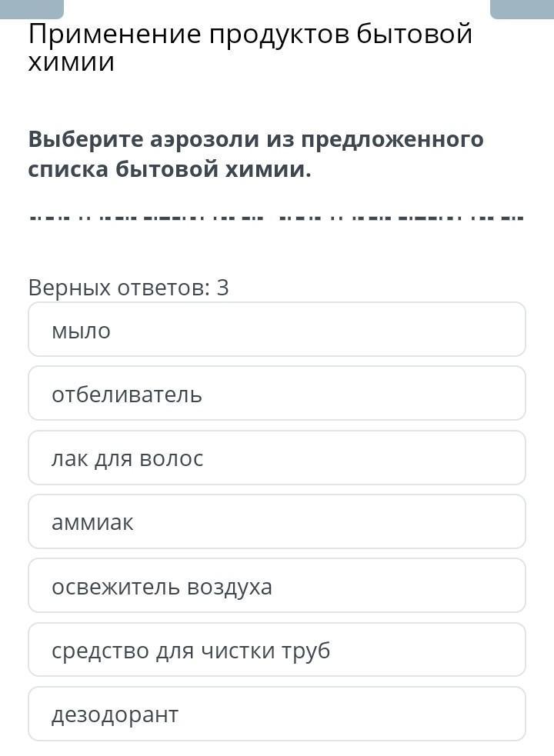Select the "аммиак" answer option
The image size is (554, 756).
click(277, 522)
